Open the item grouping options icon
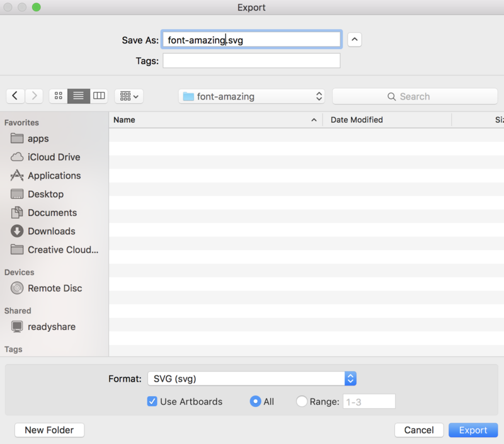Viewport: 504px width, 444px height. (129, 96)
